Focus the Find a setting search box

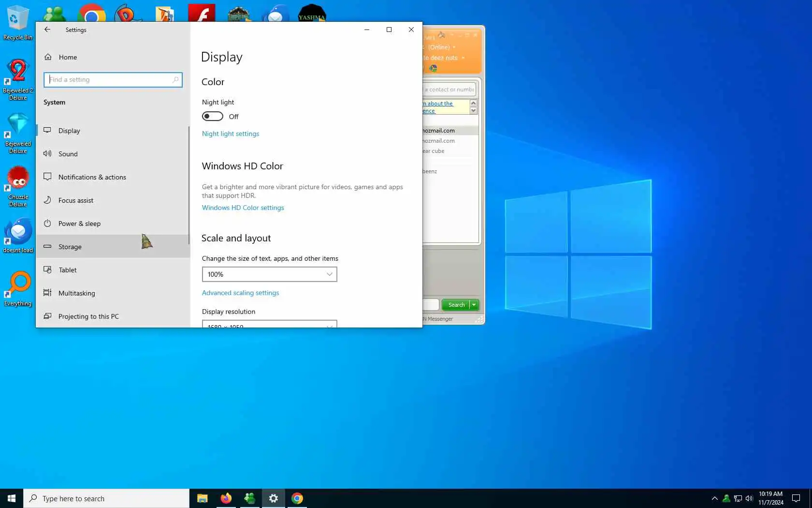click(x=113, y=80)
